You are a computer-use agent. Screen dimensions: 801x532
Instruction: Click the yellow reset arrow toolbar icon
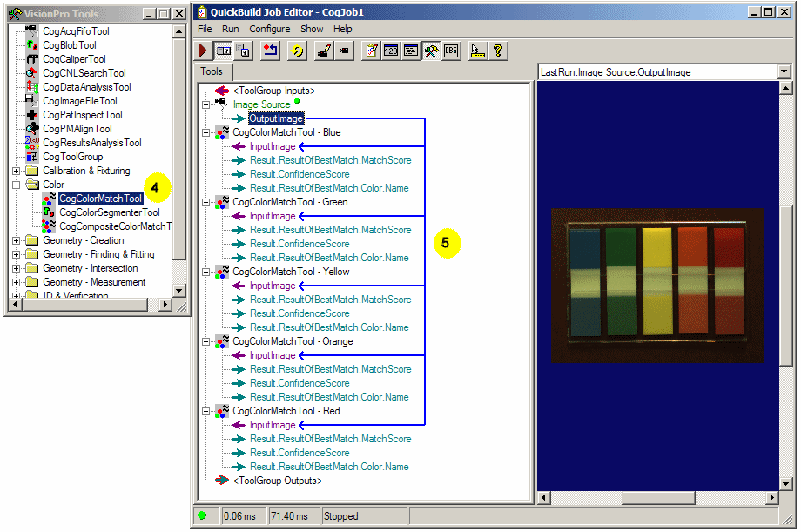pos(299,51)
